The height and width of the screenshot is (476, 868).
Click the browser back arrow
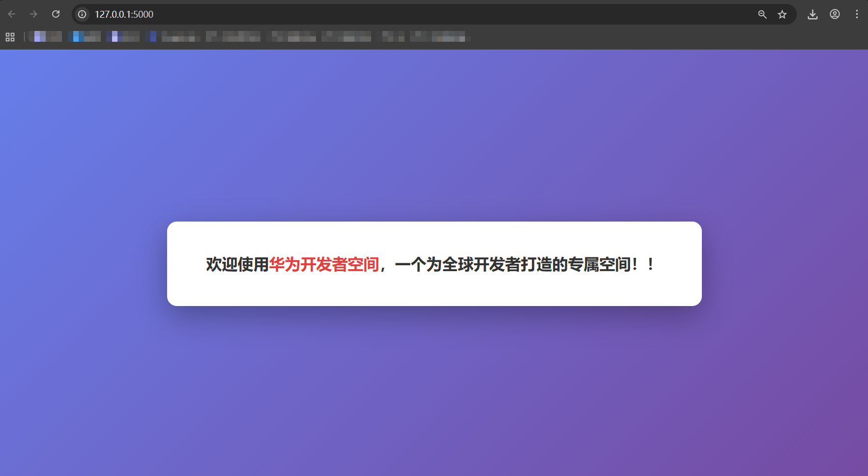coord(12,14)
